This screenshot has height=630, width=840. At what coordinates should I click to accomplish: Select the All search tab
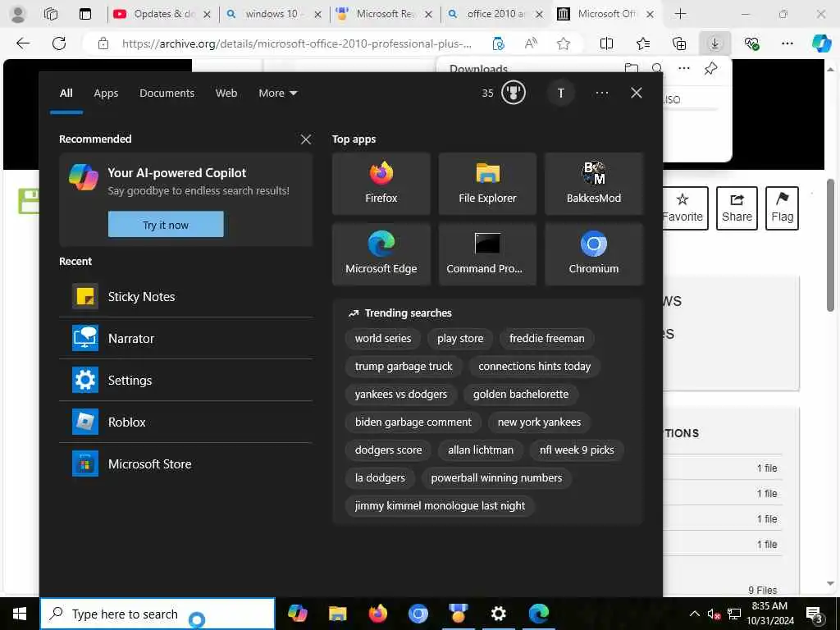point(66,94)
